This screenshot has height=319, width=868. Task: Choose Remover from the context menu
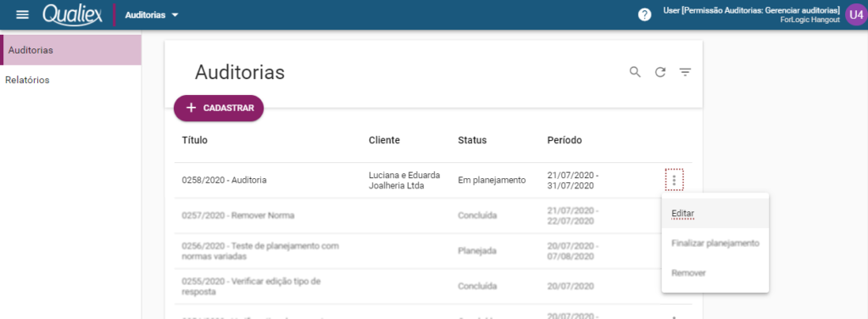click(x=715, y=273)
